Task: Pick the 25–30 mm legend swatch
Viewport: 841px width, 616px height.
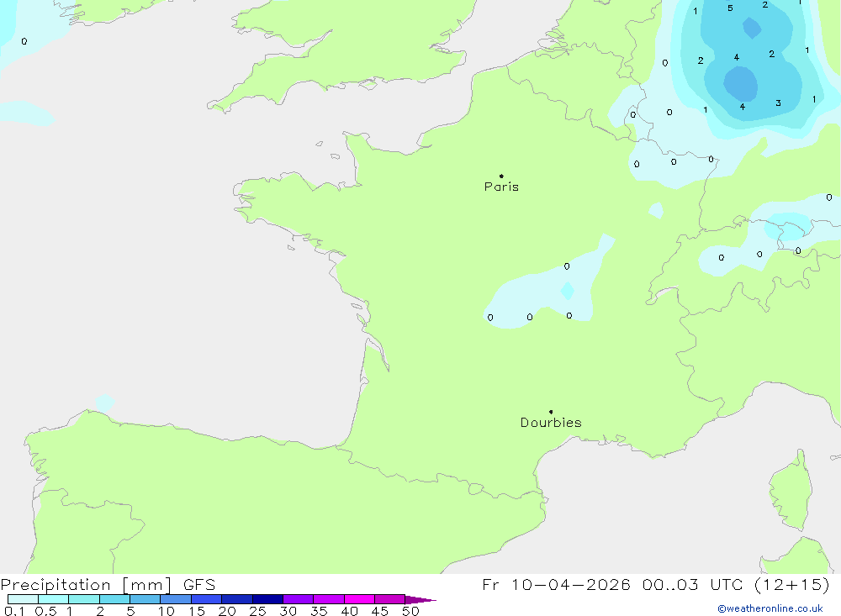Action: [267, 599]
